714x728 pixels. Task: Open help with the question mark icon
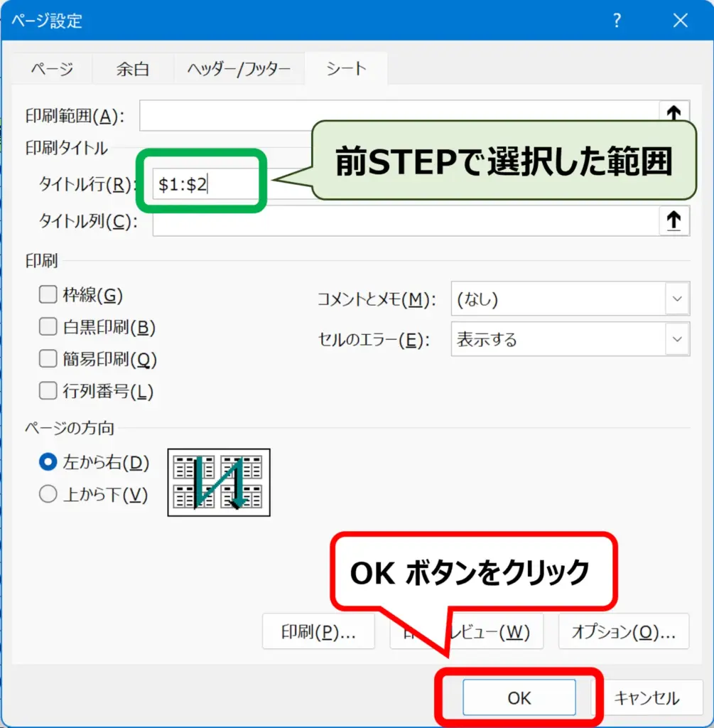click(617, 21)
